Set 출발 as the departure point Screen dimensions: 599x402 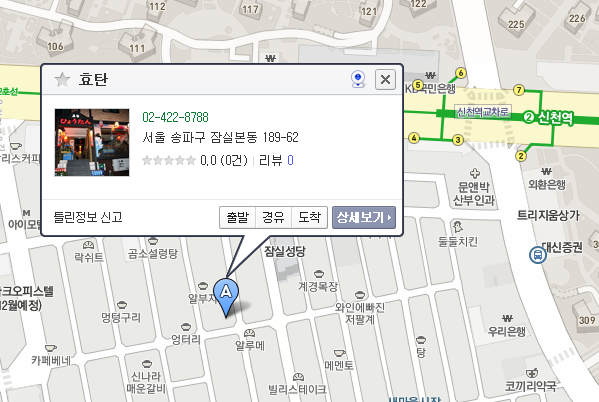237,217
